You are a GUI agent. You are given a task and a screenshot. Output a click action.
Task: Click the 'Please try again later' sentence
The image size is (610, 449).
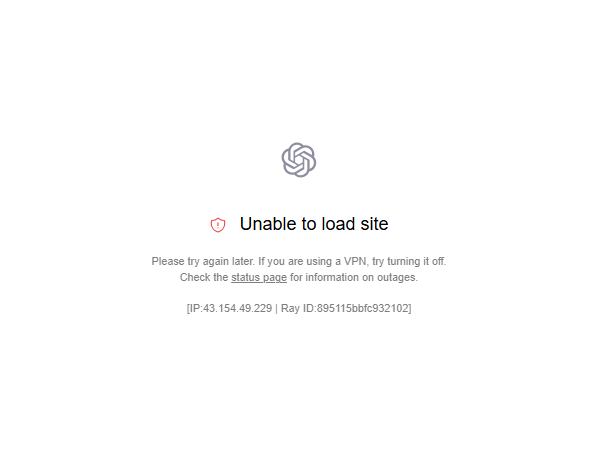pyautogui.click(x=203, y=261)
